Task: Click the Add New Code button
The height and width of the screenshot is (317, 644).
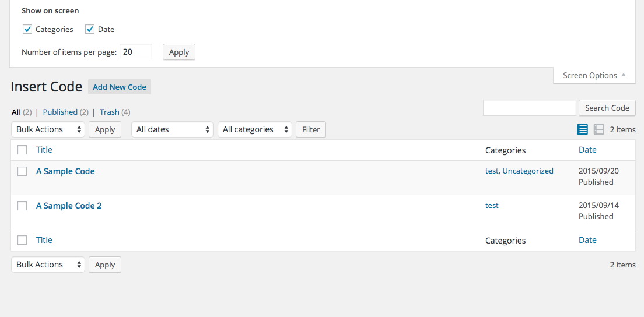Action: click(120, 87)
